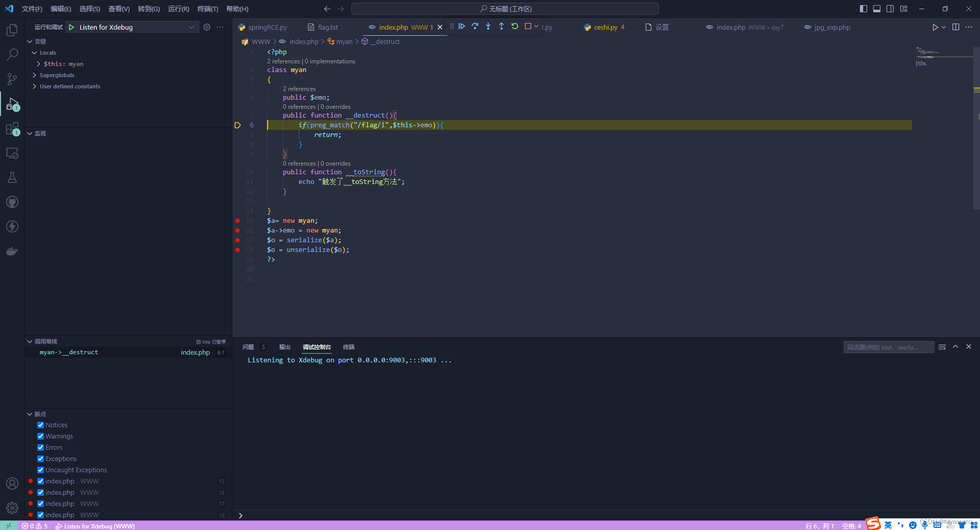This screenshot has height=530, width=980.
Task: Click the errors and warnings status item
Action: tap(35, 526)
